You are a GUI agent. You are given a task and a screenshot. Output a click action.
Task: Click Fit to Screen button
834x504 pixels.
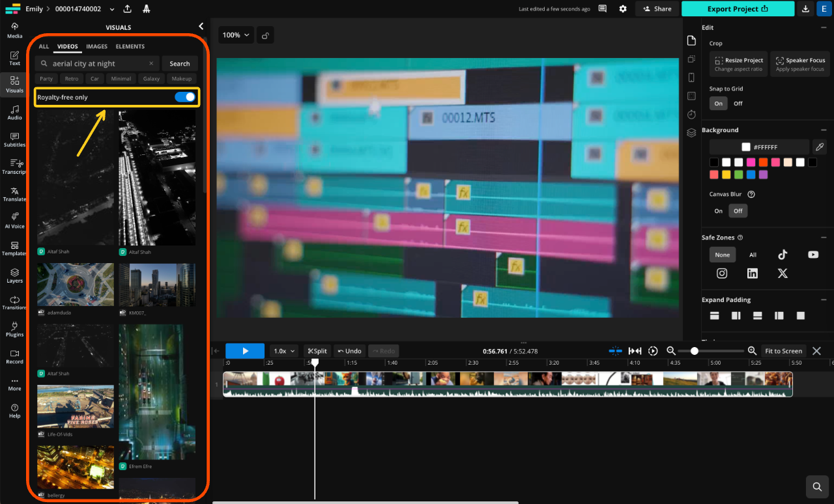pos(784,351)
